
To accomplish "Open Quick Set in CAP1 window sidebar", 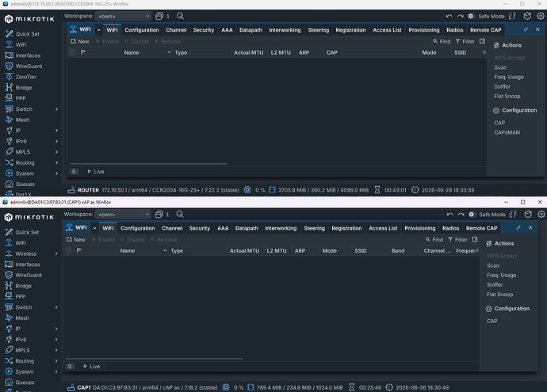I will tap(22, 232).
